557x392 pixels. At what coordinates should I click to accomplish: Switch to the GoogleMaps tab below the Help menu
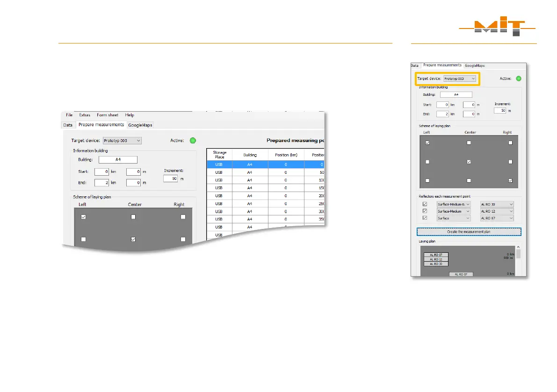tap(140, 125)
